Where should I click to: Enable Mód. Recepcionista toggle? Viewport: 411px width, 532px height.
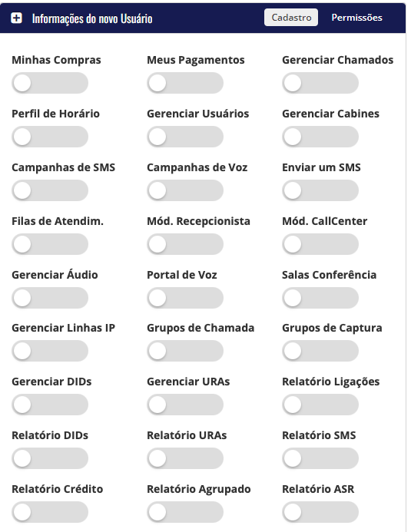click(x=185, y=244)
